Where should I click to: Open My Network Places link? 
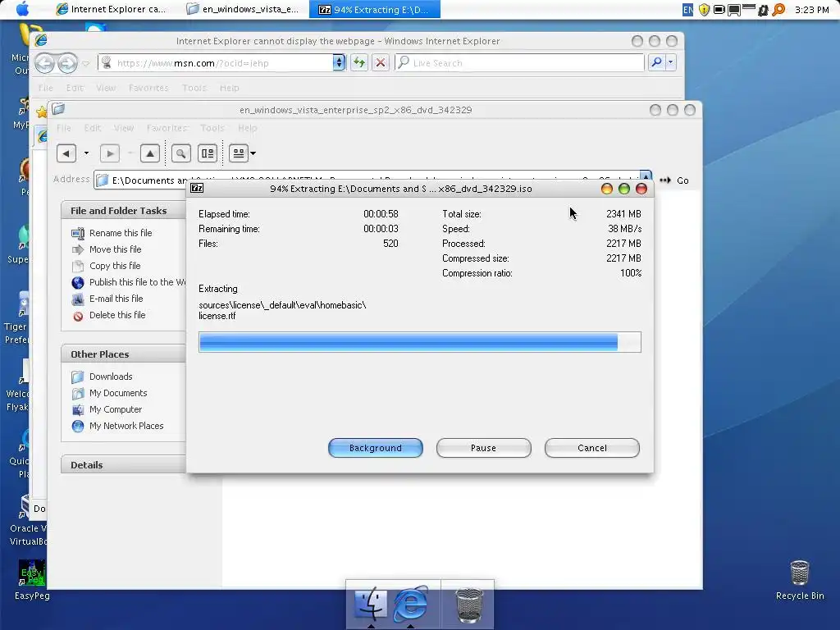[x=126, y=426]
